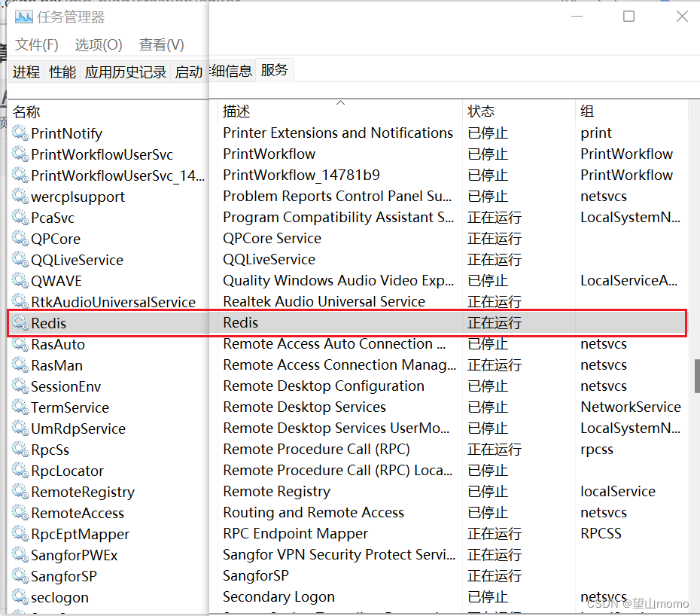Click Sangfor VPN Security Protect description
This screenshot has width=700, height=616.
339,554
